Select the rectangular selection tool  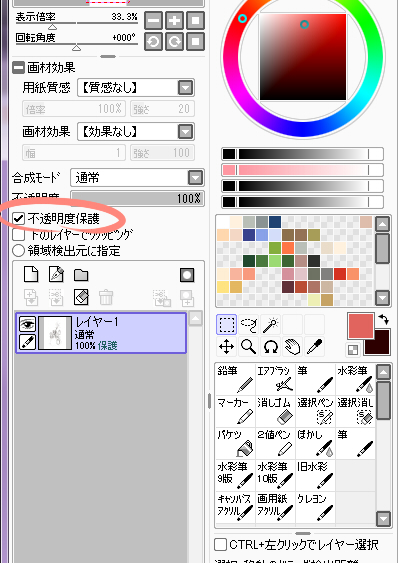pos(226,325)
